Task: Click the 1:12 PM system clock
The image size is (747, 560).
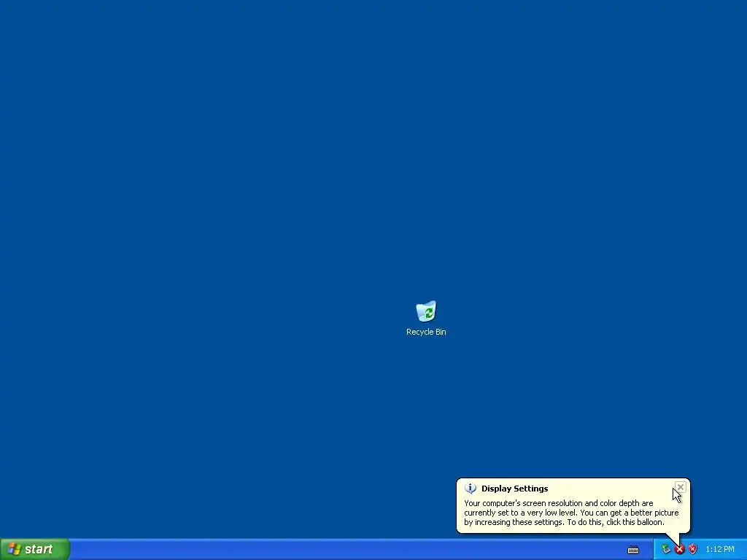Action: click(720, 550)
